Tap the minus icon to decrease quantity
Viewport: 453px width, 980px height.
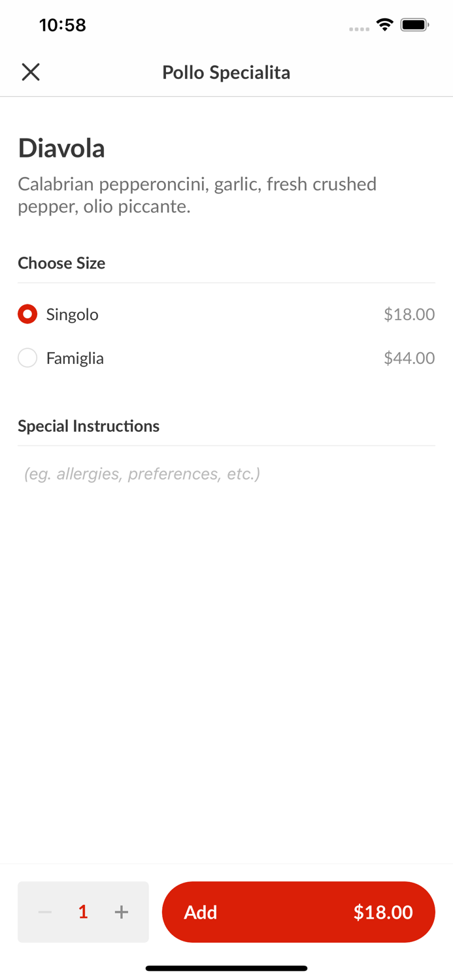[44, 912]
